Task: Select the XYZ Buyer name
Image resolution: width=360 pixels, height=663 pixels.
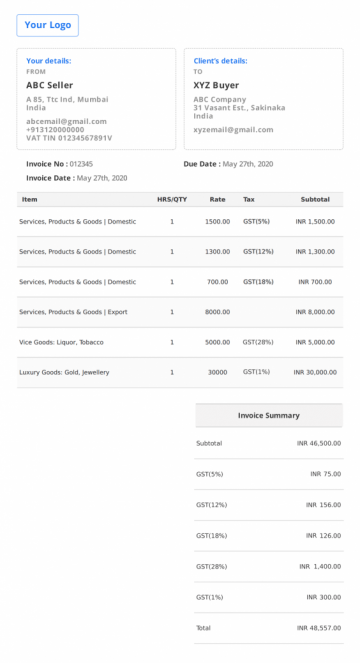Action: pyautogui.click(x=216, y=85)
